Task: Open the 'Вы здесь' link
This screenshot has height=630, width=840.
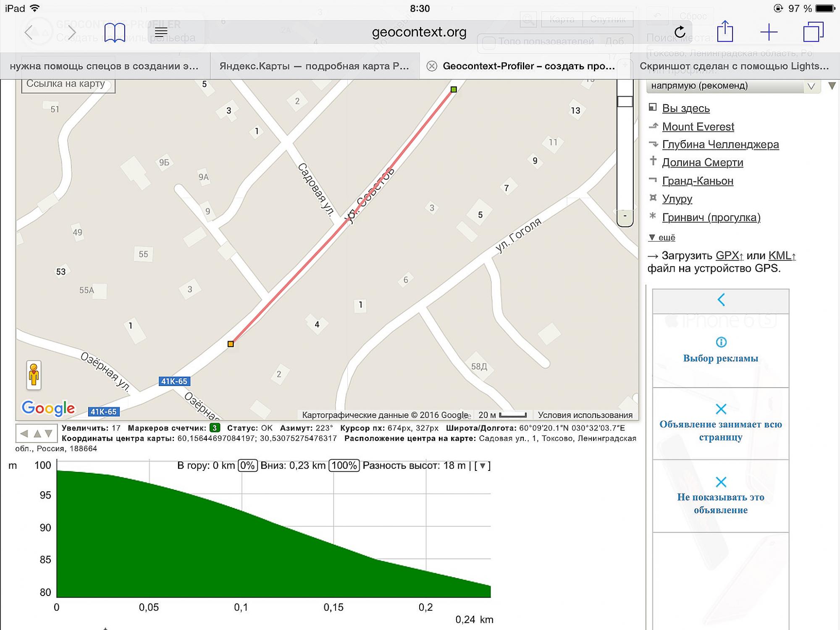Action: [x=686, y=108]
